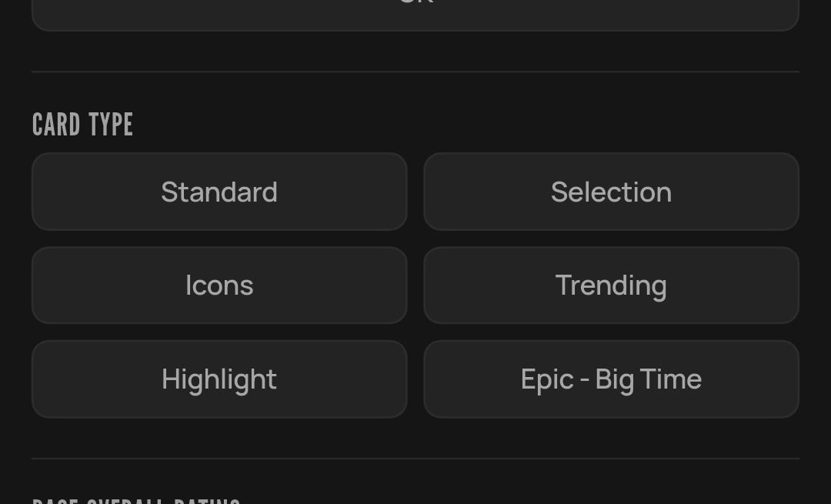Click the Icons label text

tap(219, 285)
